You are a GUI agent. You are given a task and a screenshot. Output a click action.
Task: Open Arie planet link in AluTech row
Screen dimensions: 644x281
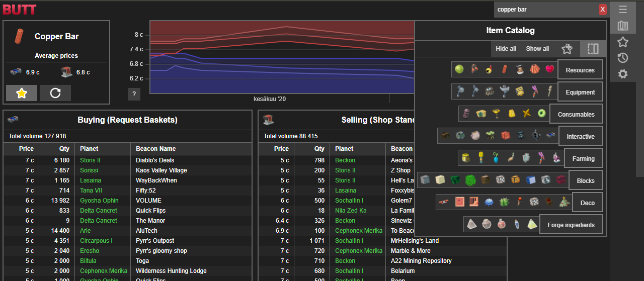[86, 231]
